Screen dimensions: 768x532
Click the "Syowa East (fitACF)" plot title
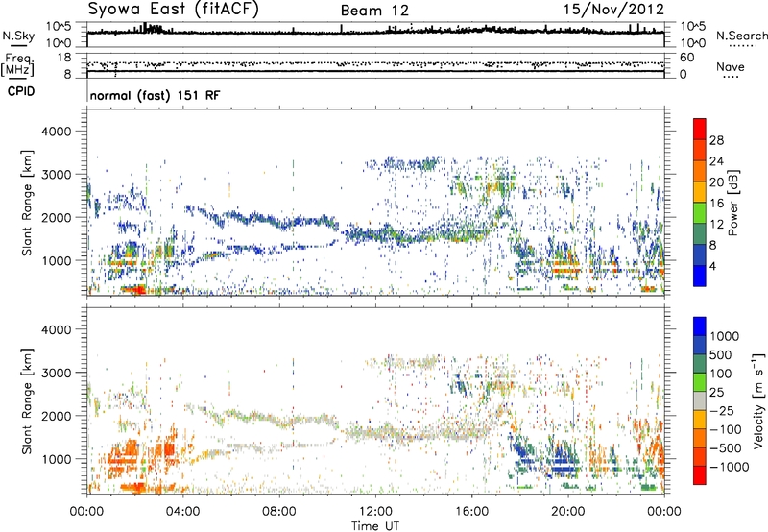point(173,9)
